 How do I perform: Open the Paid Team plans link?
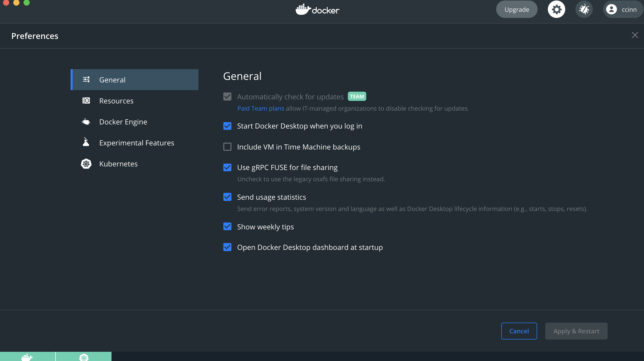coord(261,108)
